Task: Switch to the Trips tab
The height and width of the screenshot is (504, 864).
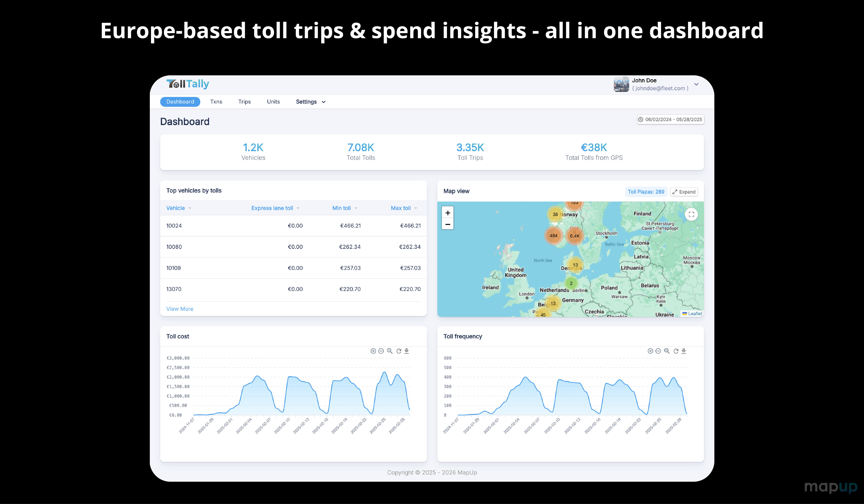Action: coord(245,102)
